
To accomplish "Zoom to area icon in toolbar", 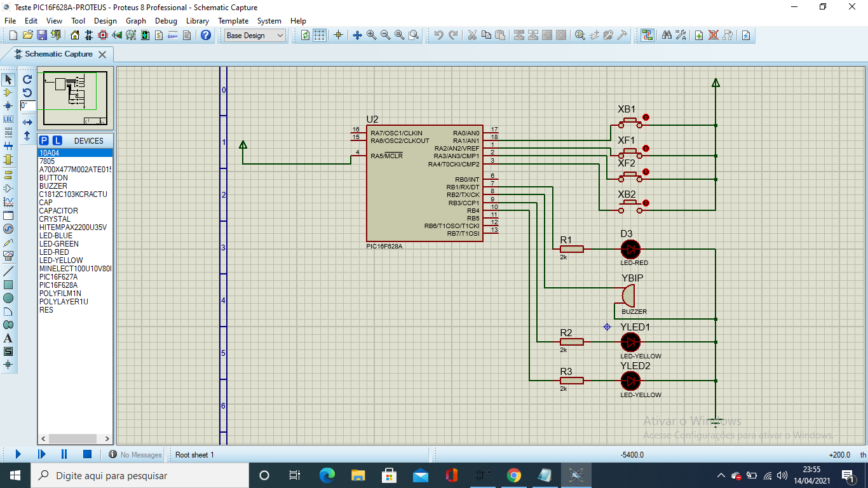I will point(413,35).
